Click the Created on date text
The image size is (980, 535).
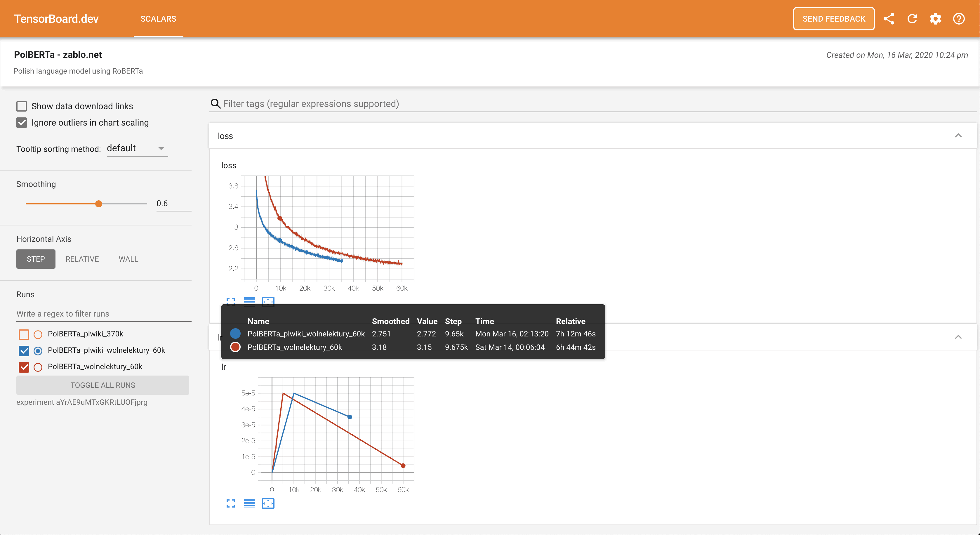(897, 55)
